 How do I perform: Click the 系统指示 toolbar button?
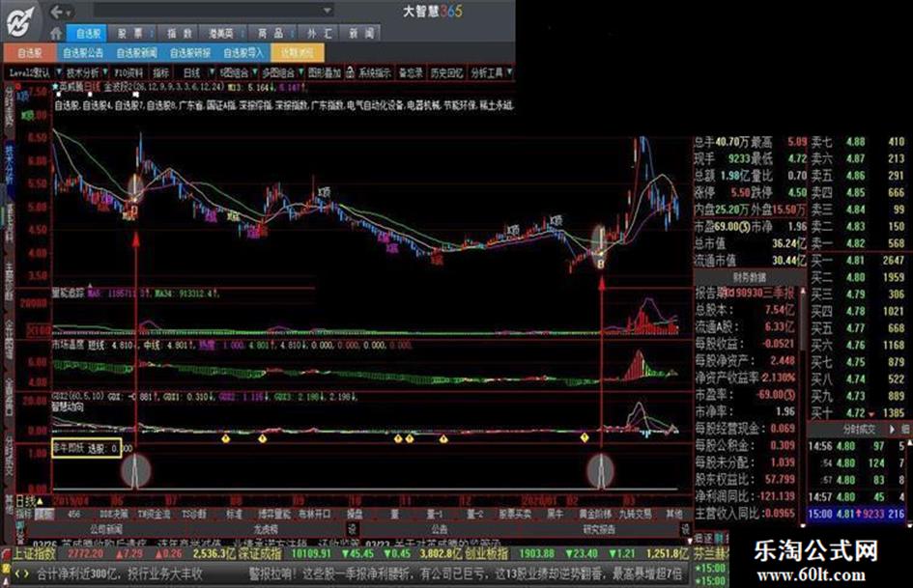[375, 72]
